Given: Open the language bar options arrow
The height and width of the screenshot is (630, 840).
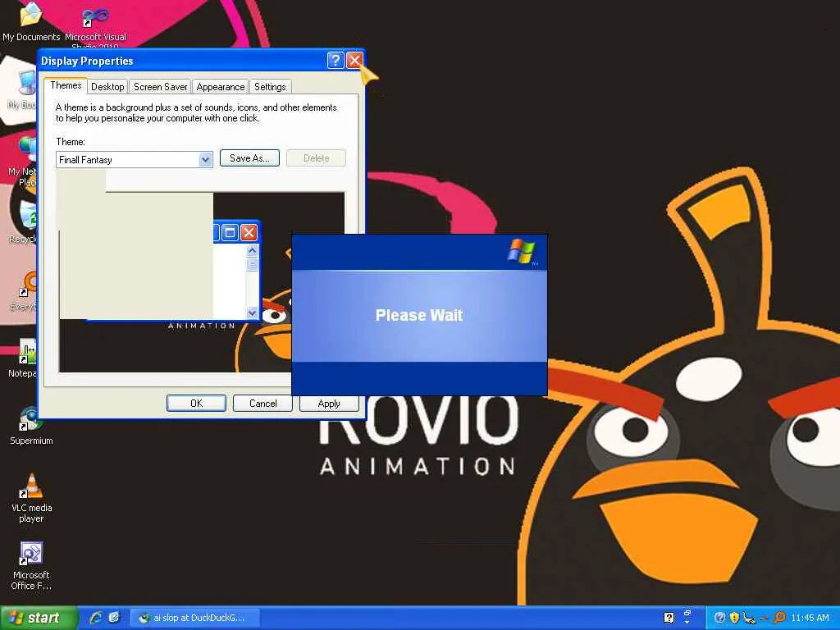Looking at the screenshot, I should [687, 622].
